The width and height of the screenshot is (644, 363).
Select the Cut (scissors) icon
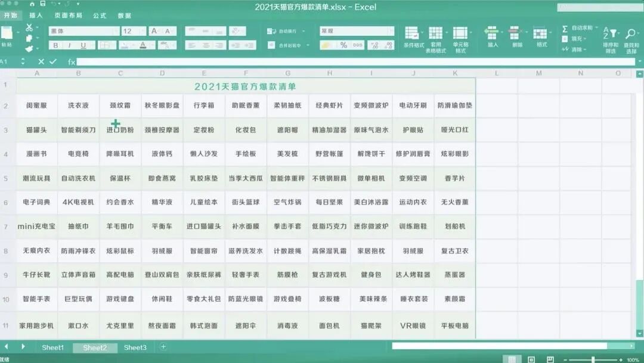[30, 28]
